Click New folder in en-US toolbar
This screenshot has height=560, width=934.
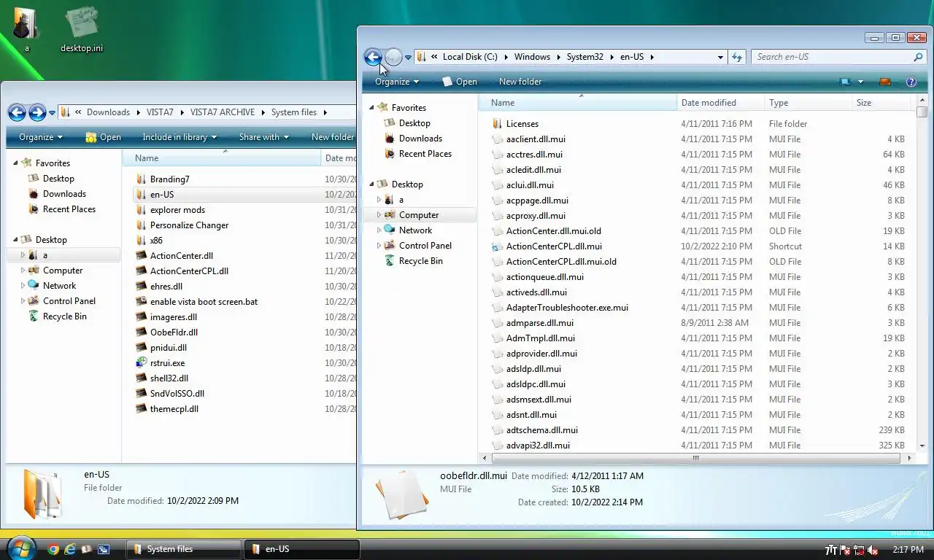[x=520, y=82]
